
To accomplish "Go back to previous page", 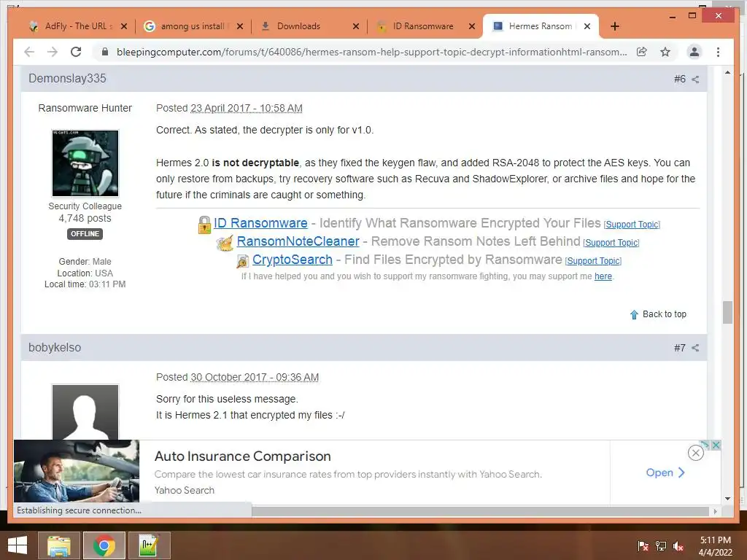I will point(29,52).
